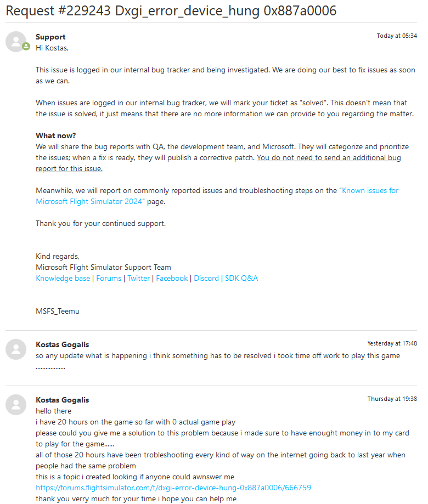Open the Facebook link in signature

172,278
